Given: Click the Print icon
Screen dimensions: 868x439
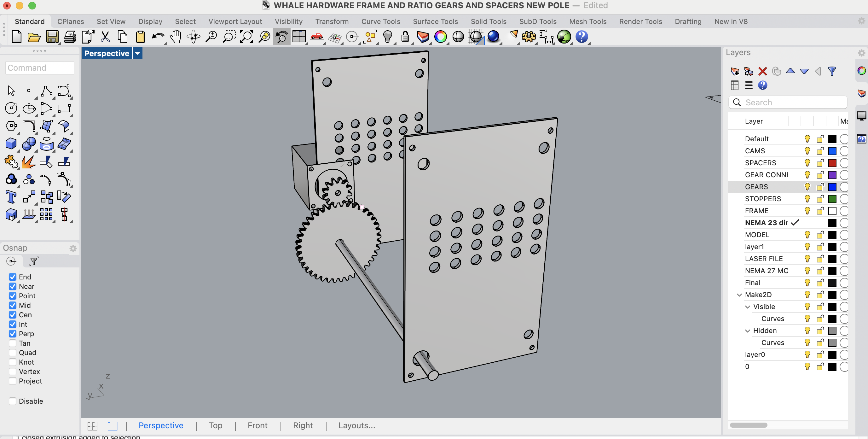Looking at the screenshot, I should [70, 37].
